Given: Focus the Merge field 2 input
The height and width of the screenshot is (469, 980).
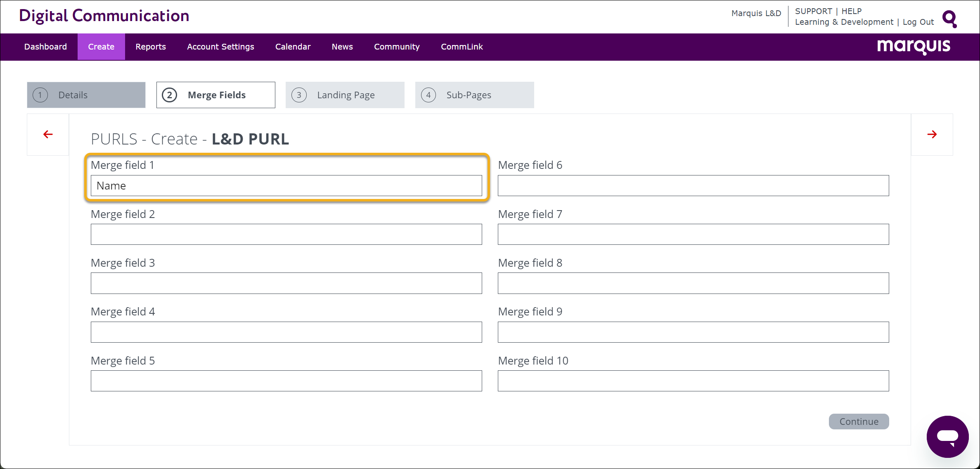Looking at the screenshot, I should click(x=286, y=234).
